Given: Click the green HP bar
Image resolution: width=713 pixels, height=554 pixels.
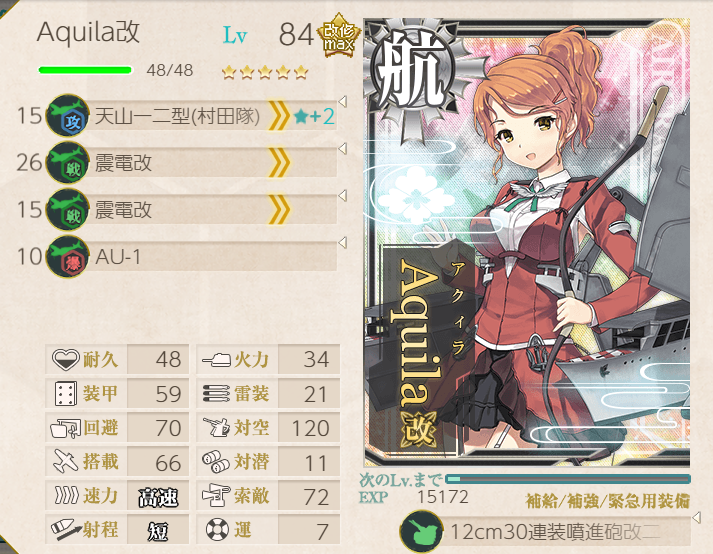Looking at the screenshot, I should pos(85,70).
